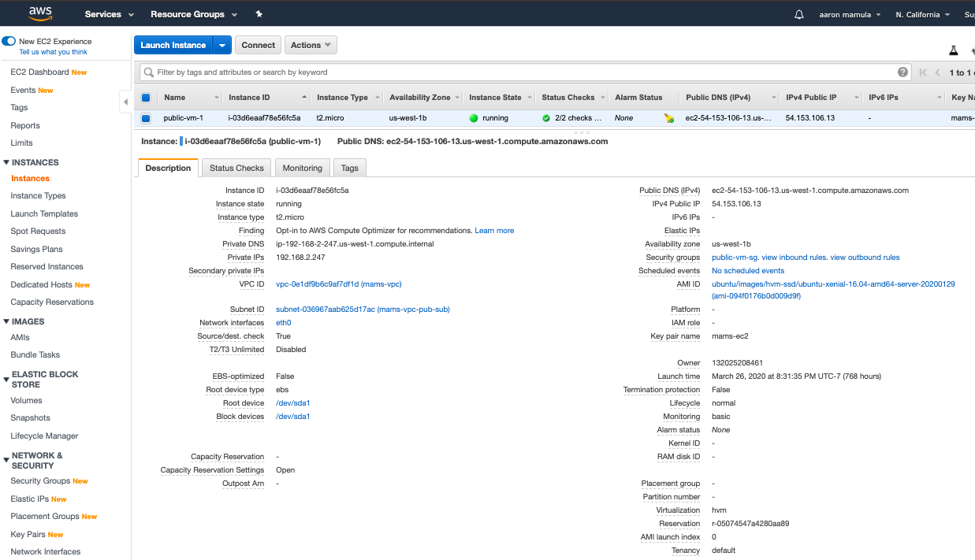
Task: Click the Root device /dev/sda1 link
Action: [293, 403]
